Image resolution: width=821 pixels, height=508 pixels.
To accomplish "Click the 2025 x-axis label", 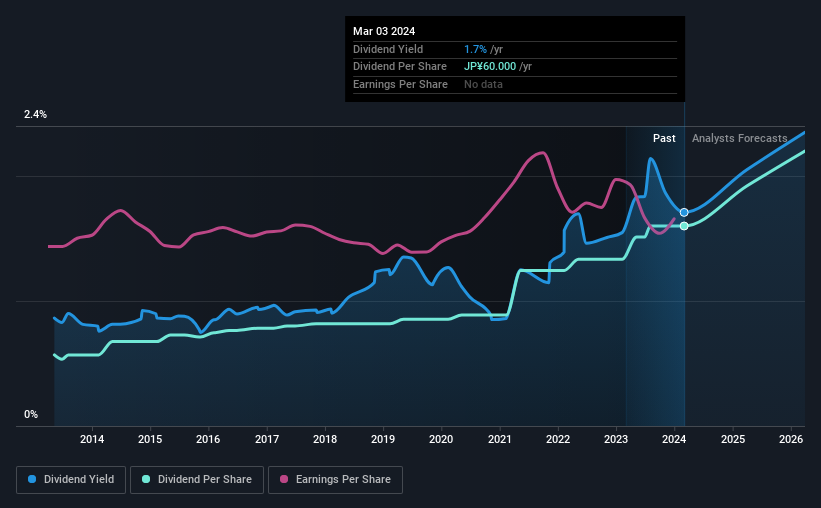I will click(x=733, y=439).
